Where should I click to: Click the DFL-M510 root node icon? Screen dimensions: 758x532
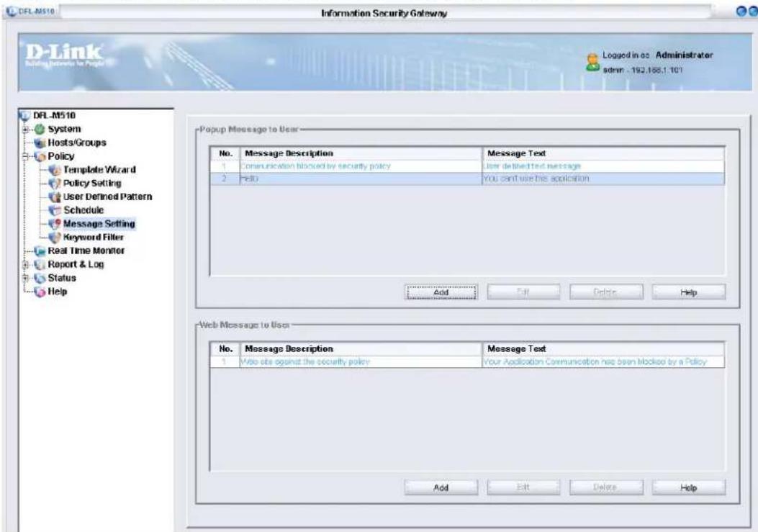[24, 116]
